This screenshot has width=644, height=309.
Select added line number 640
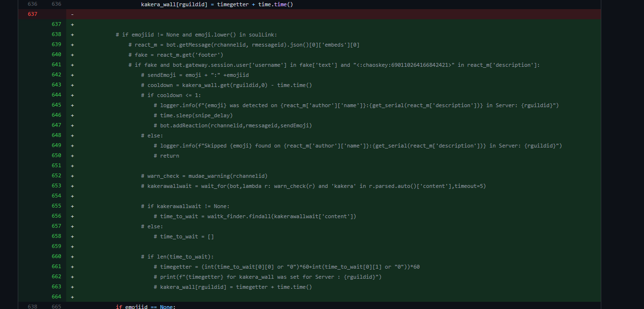[56, 55]
